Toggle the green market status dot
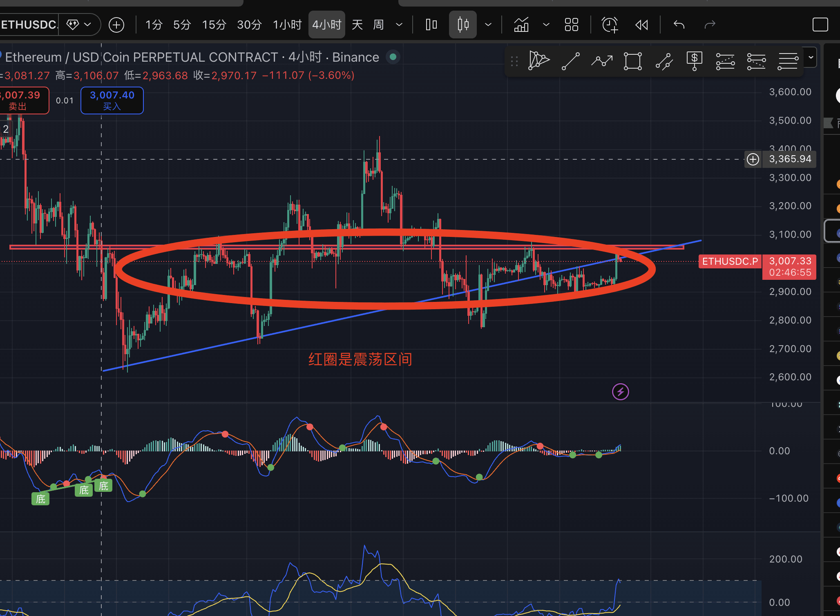This screenshot has width=840, height=616. pyautogui.click(x=393, y=57)
